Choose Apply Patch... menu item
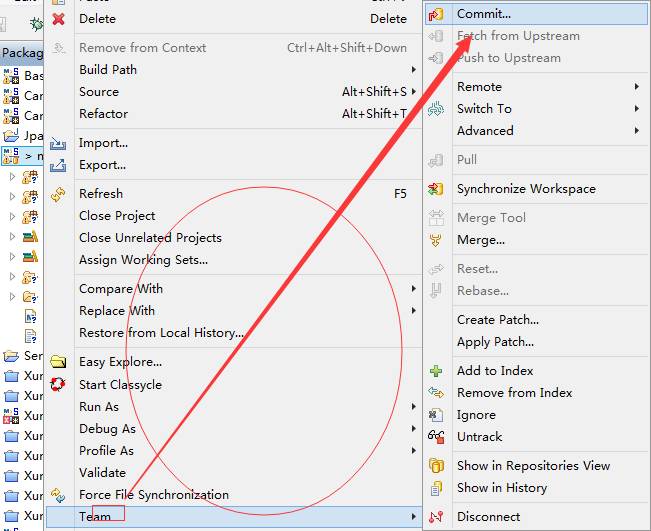The width and height of the screenshot is (651, 531). tap(536, 342)
